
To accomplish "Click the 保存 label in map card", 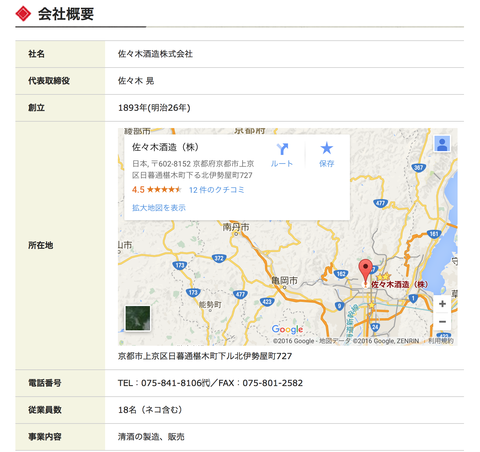I will [x=327, y=164].
